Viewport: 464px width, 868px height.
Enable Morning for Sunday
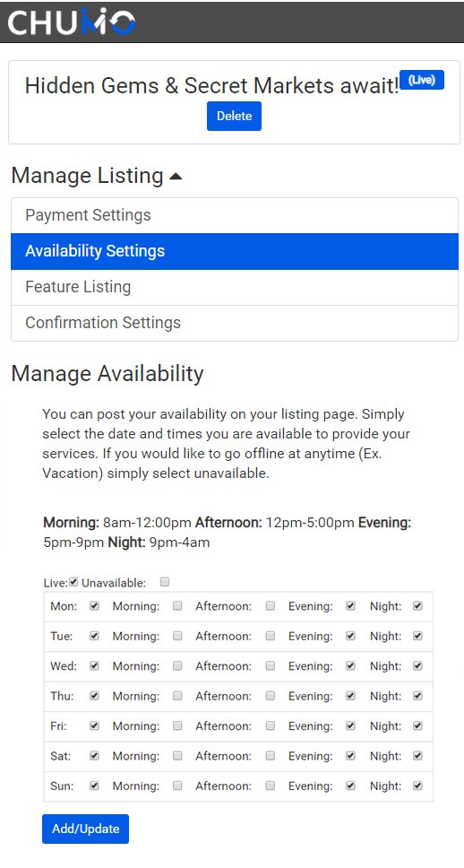click(177, 786)
